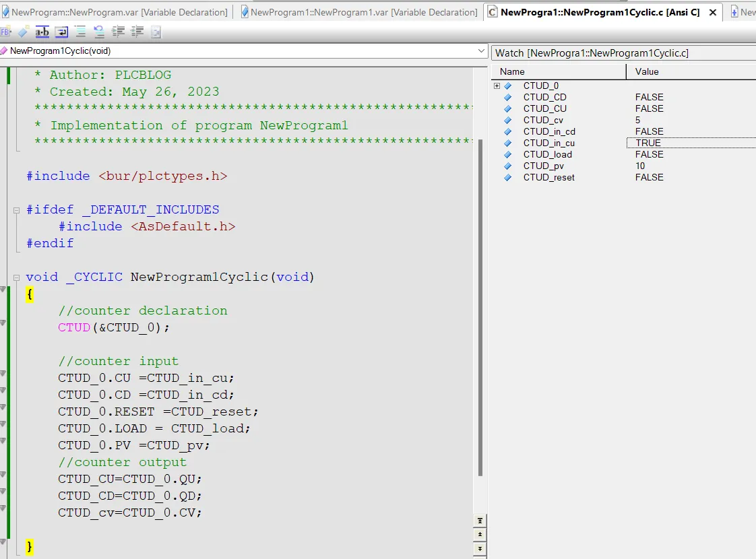Toggle the show whitespace a·b icon
The width and height of the screenshot is (756, 559).
[42, 32]
